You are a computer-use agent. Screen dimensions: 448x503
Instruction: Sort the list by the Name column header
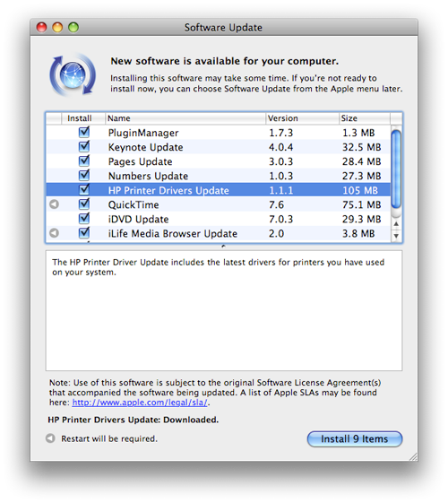(x=185, y=118)
